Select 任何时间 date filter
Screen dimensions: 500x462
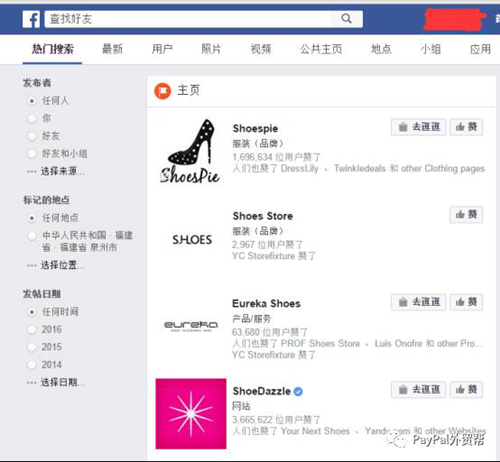pos(32,312)
